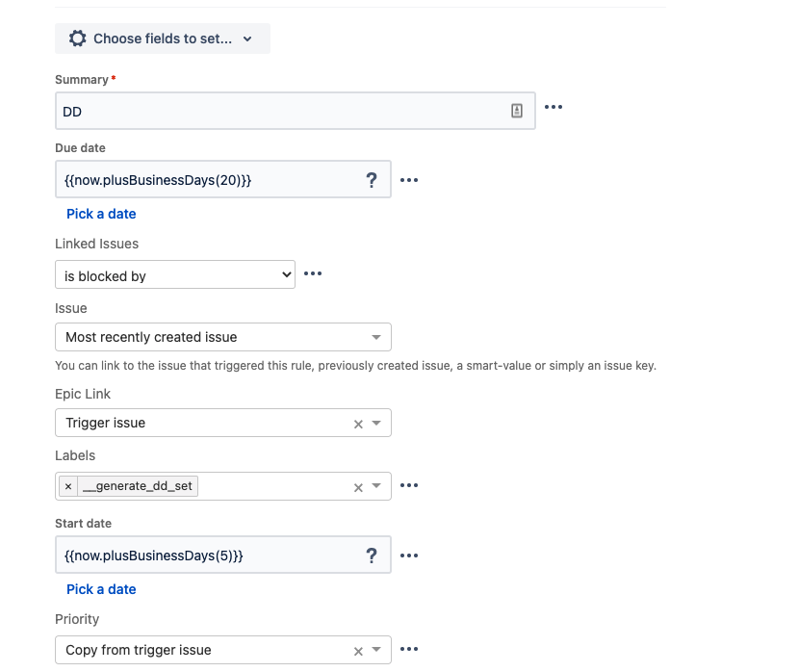798x672 pixels.
Task: Remove the __generate_dd_set label tag
Action: click(x=68, y=486)
